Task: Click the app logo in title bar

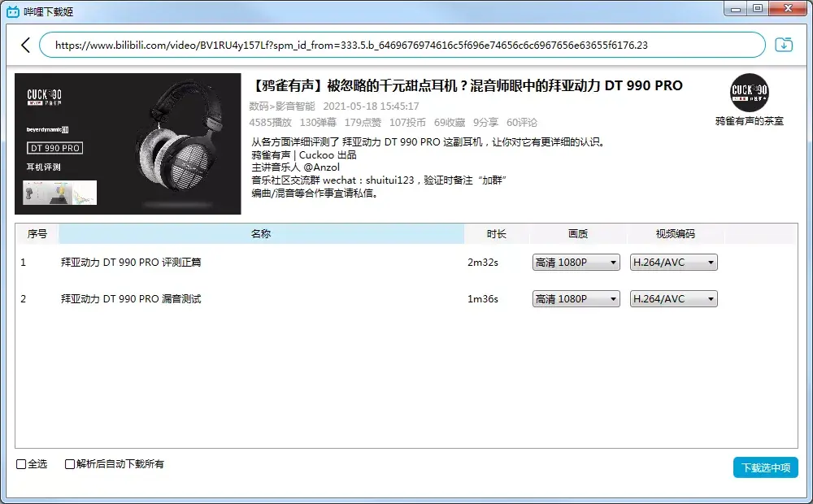Action: [x=12, y=11]
